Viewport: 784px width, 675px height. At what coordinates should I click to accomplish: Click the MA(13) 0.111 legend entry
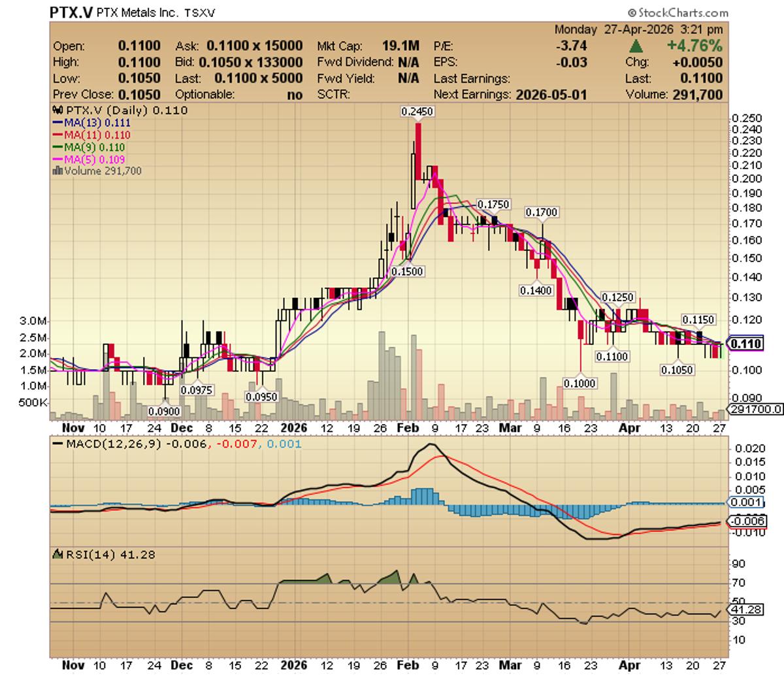pos(91,122)
